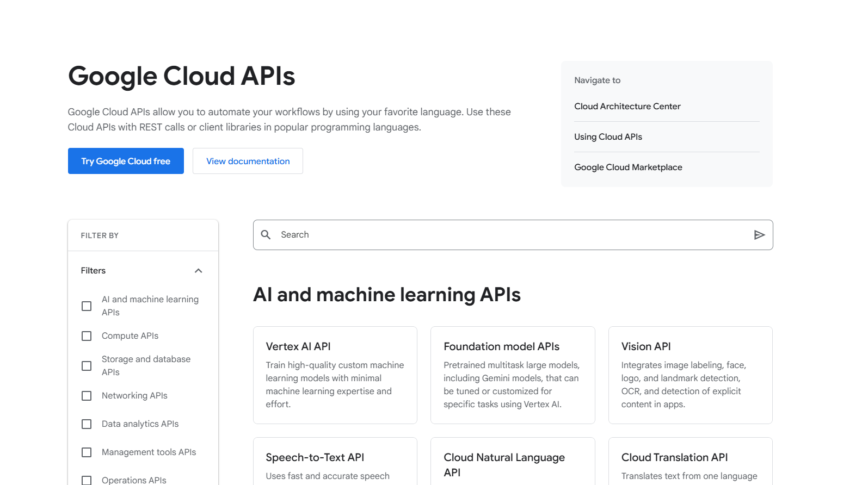This screenshot has width=868, height=485.
Task: Click the FILTER BY heading text
Action: (100, 235)
